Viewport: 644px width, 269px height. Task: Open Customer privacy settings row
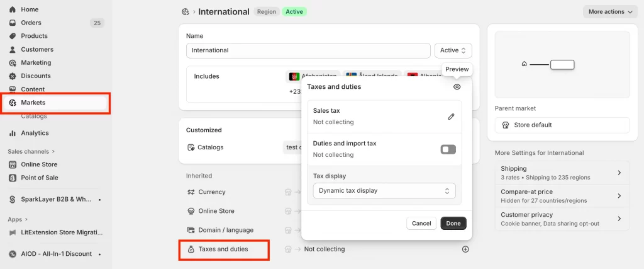[x=562, y=219]
